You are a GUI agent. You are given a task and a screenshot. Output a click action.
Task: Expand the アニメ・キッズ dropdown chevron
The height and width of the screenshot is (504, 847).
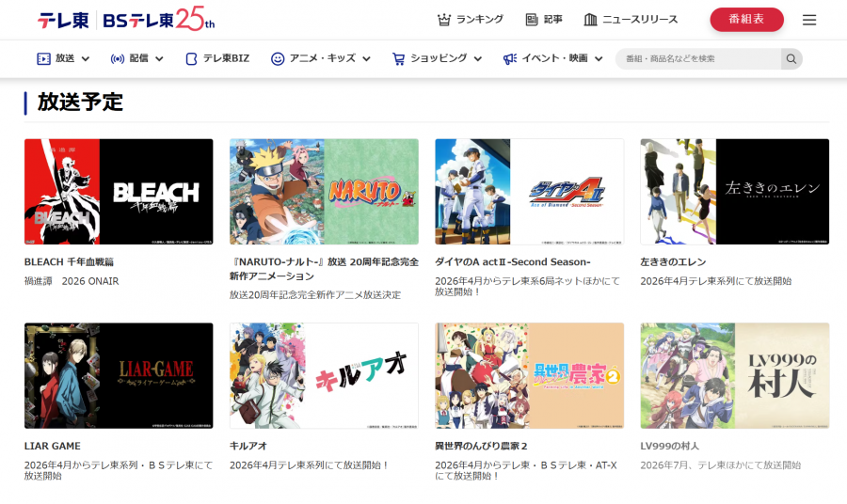pyautogui.click(x=366, y=59)
